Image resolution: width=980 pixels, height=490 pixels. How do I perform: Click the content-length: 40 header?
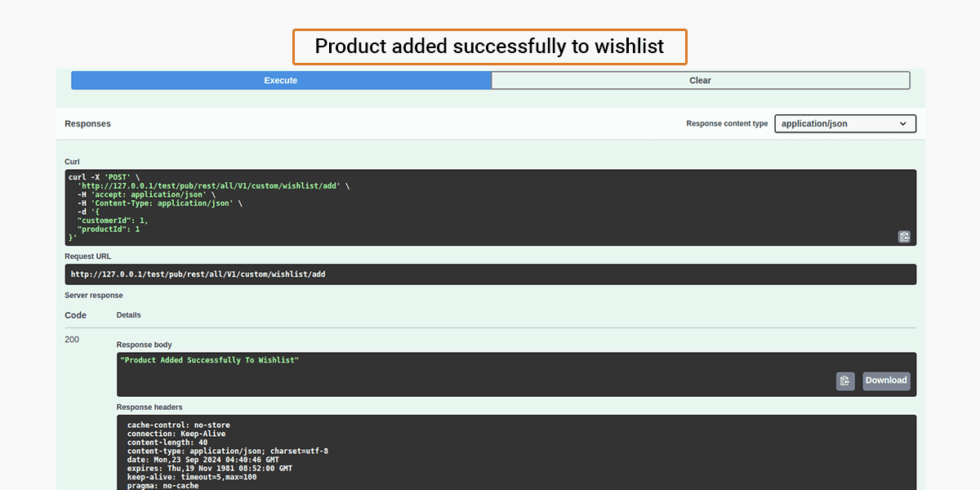point(167,443)
